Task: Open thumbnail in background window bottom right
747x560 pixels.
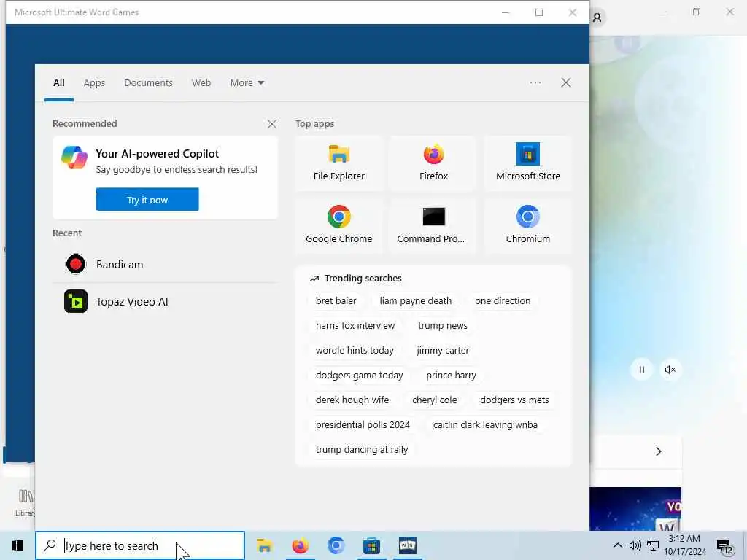Action: point(635,508)
